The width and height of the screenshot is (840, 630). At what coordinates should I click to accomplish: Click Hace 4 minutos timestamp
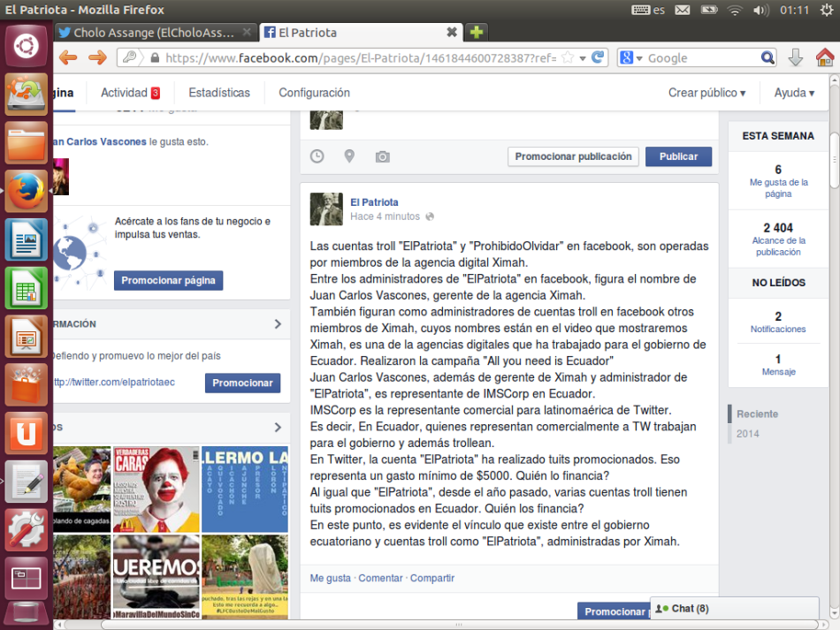click(385, 216)
